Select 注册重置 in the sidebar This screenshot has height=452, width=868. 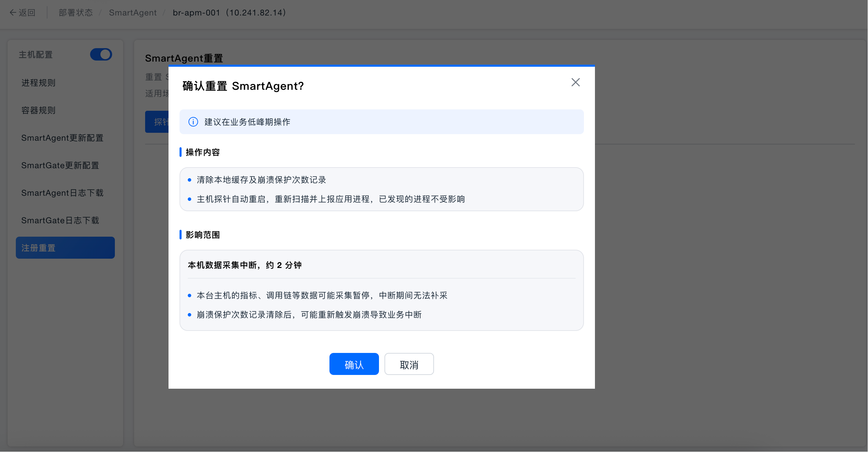[x=65, y=248]
